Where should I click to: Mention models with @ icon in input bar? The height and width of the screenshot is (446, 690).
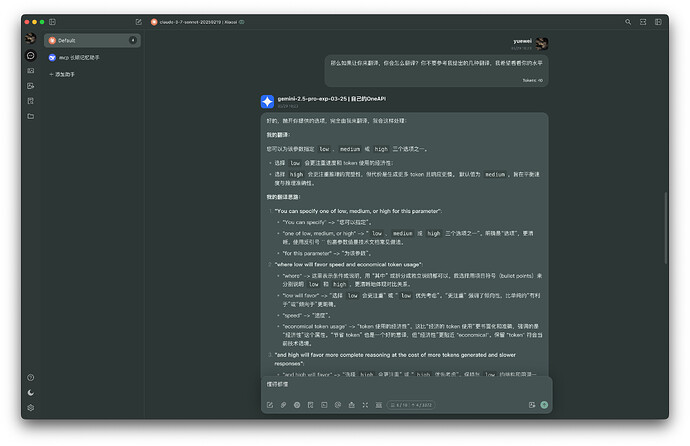click(338, 405)
